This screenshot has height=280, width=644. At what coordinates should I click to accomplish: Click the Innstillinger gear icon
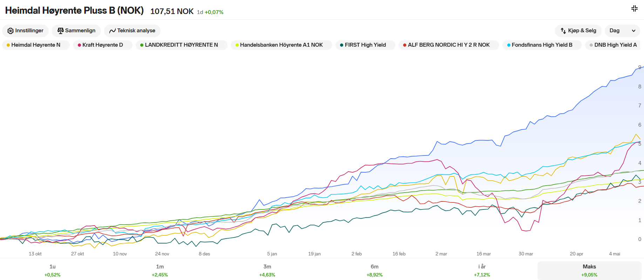tap(11, 31)
